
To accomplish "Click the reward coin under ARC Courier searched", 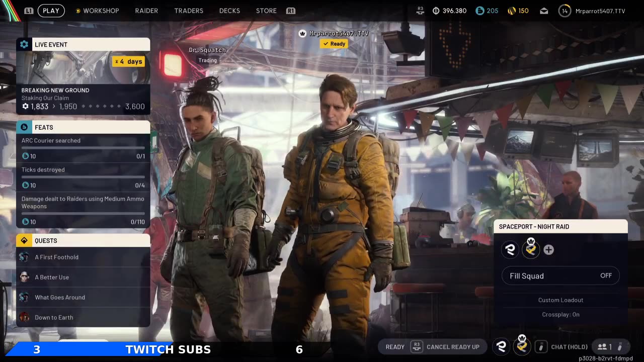I will click(x=25, y=156).
